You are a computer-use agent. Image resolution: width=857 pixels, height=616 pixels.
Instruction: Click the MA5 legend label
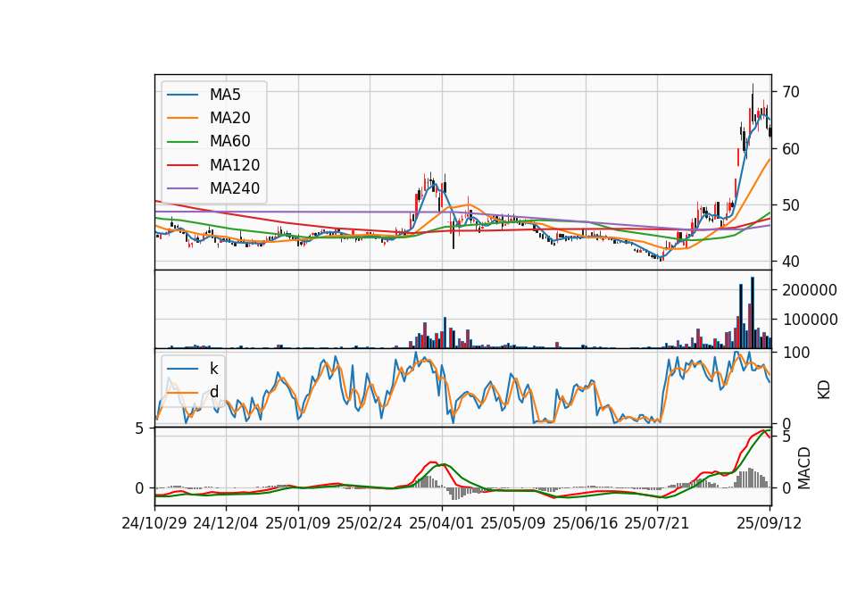[x=225, y=95]
